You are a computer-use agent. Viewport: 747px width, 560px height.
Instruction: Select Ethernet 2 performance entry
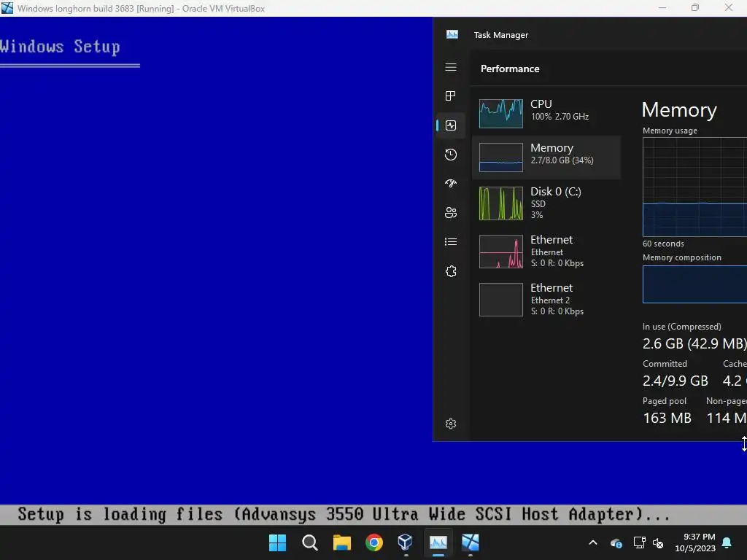(x=546, y=300)
